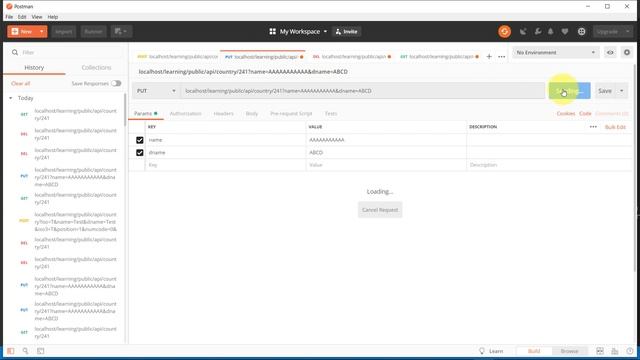
Task: Click the Bulk Edit link
Action: click(x=615, y=127)
